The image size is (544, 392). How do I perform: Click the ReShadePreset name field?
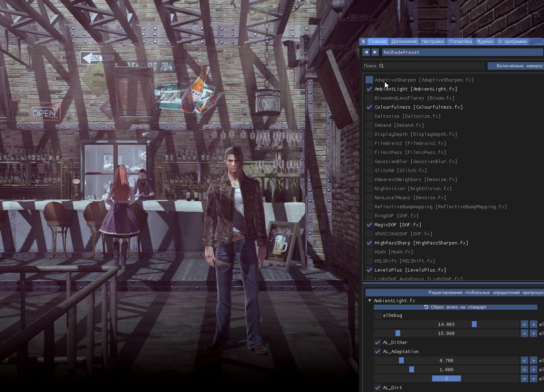click(x=461, y=52)
